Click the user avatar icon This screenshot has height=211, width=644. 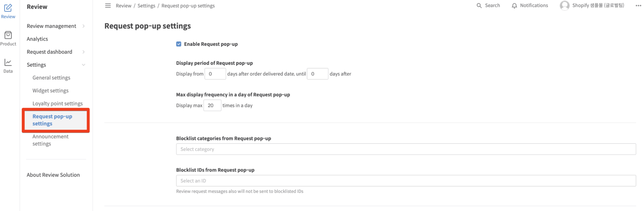point(565,5)
